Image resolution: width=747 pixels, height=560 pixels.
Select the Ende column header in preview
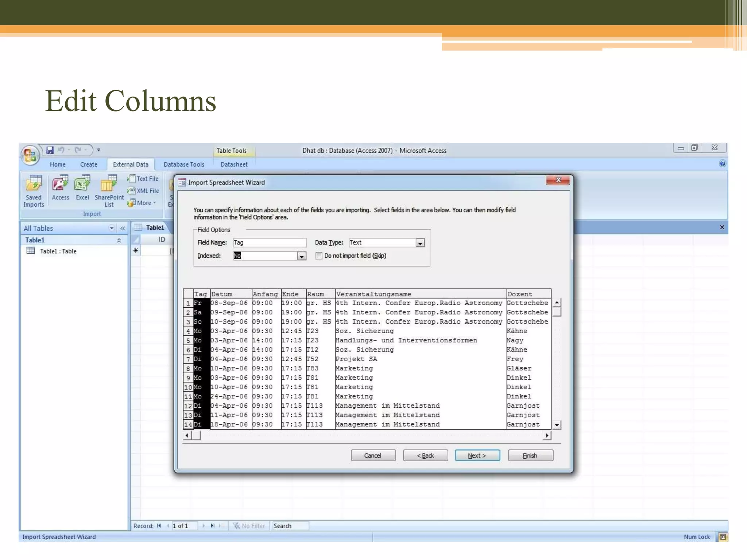pyautogui.click(x=294, y=294)
